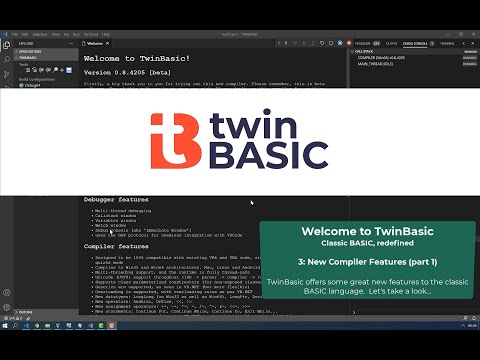Open Explorer more actions ellipsis

click(71, 43)
